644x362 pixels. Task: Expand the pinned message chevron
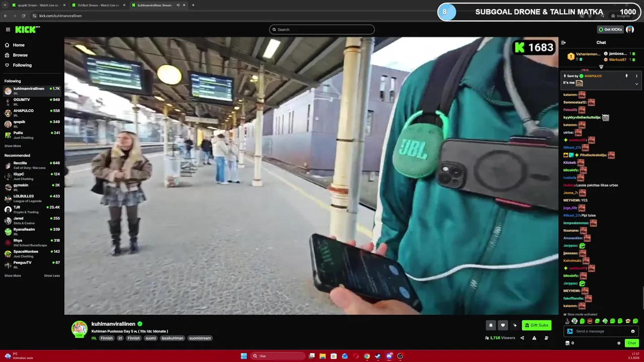click(x=636, y=84)
